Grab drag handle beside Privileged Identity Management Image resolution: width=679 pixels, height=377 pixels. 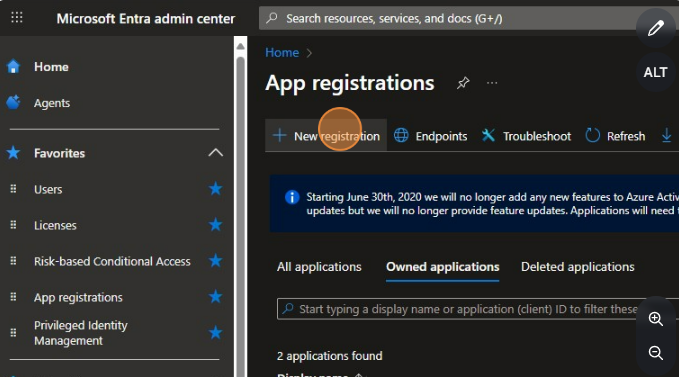coord(13,332)
